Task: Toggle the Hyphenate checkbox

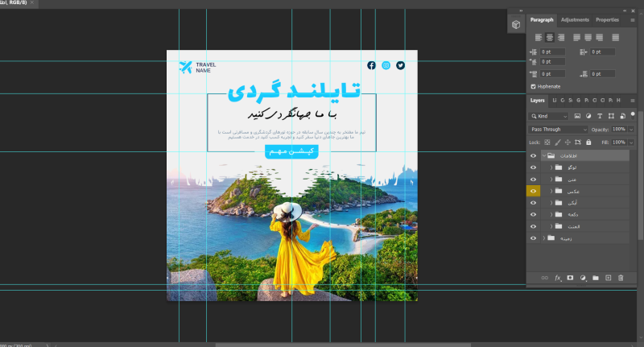Action: (x=533, y=87)
